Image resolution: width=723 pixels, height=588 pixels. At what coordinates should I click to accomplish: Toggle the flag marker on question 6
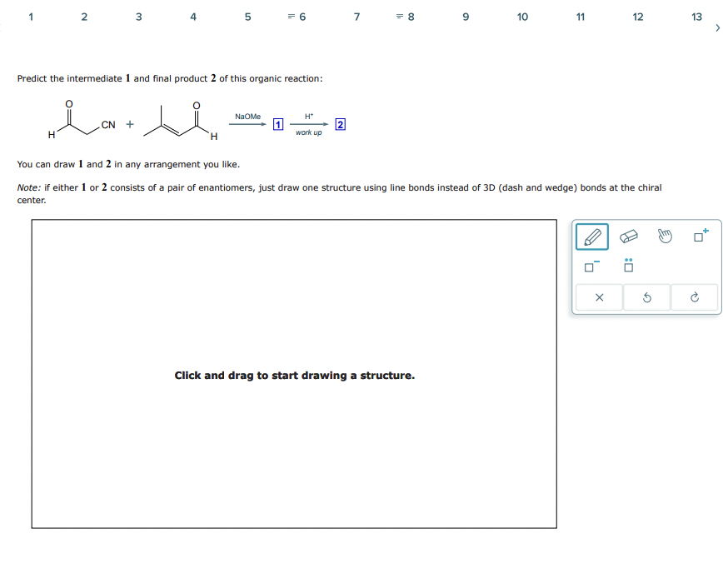tap(292, 16)
